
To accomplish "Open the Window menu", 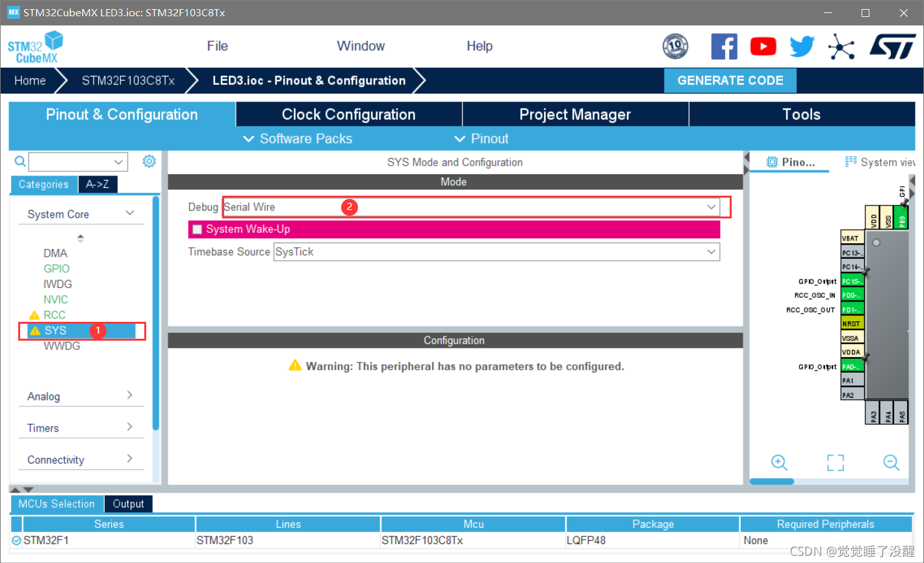I will pyautogui.click(x=361, y=46).
